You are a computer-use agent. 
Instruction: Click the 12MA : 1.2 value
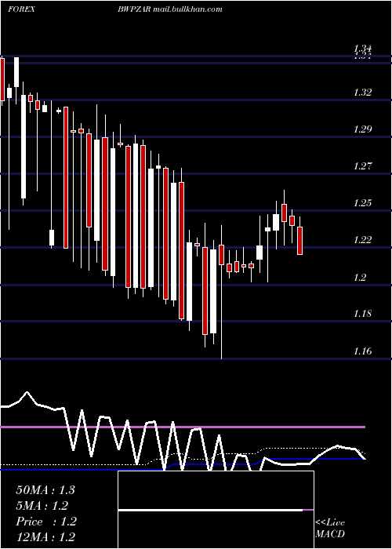[45, 537]
